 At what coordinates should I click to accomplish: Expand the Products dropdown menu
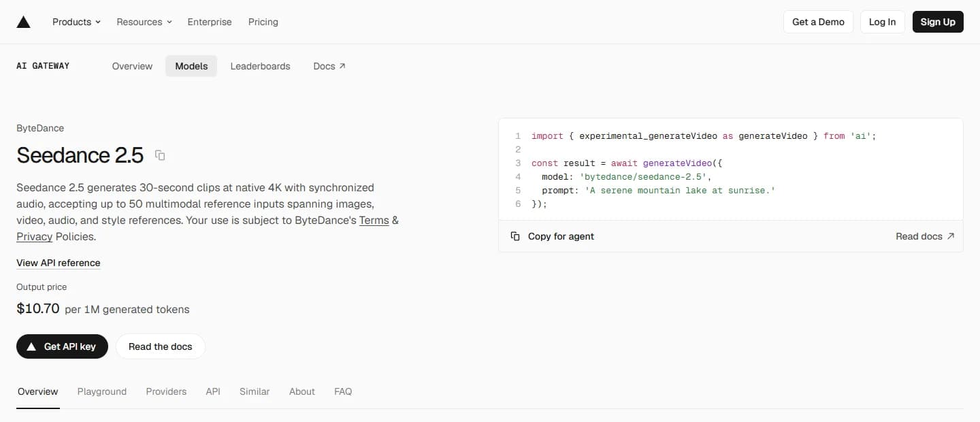(76, 22)
